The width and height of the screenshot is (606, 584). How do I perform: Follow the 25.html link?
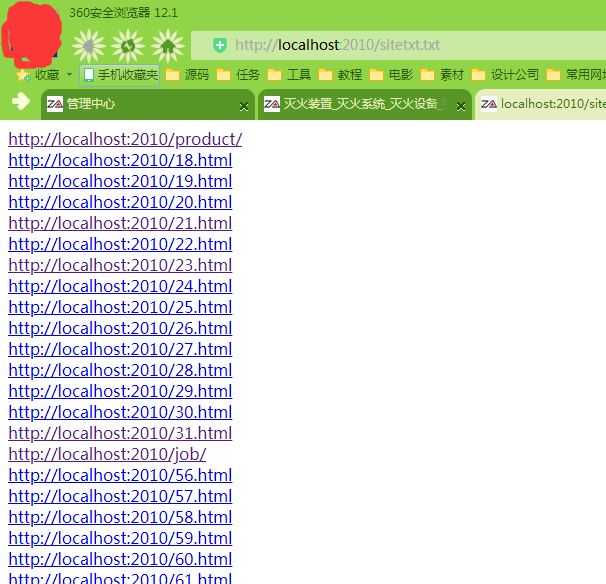tap(120, 307)
